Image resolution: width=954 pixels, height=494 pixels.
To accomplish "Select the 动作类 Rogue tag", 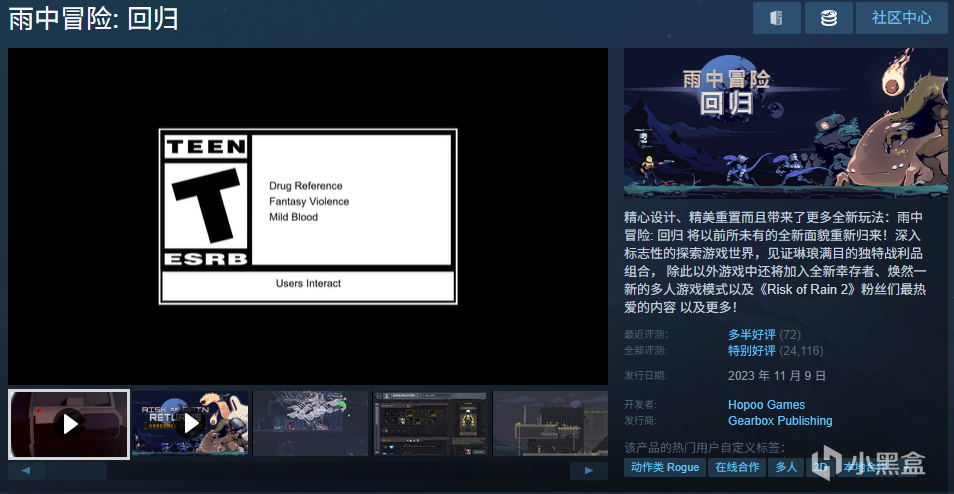I will click(x=665, y=467).
